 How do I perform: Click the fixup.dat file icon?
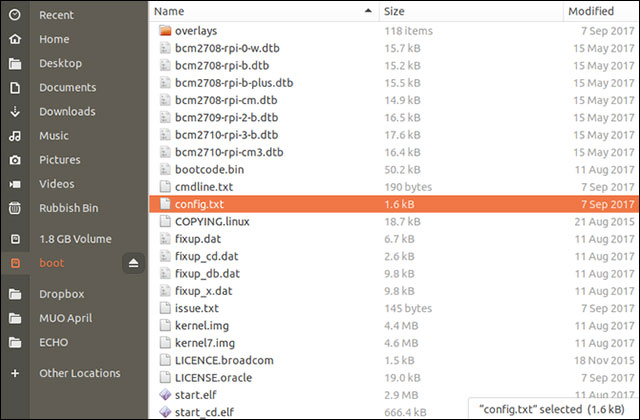[165, 239]
